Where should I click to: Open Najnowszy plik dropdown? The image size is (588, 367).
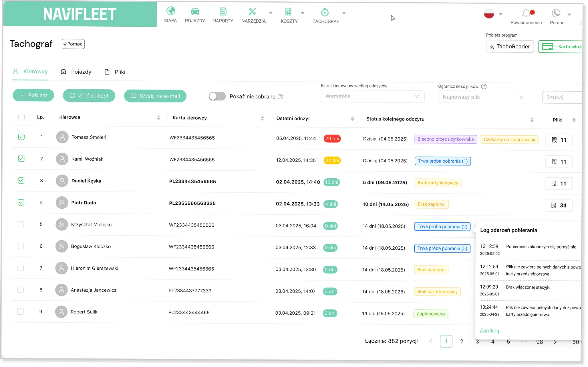(483, 97)
